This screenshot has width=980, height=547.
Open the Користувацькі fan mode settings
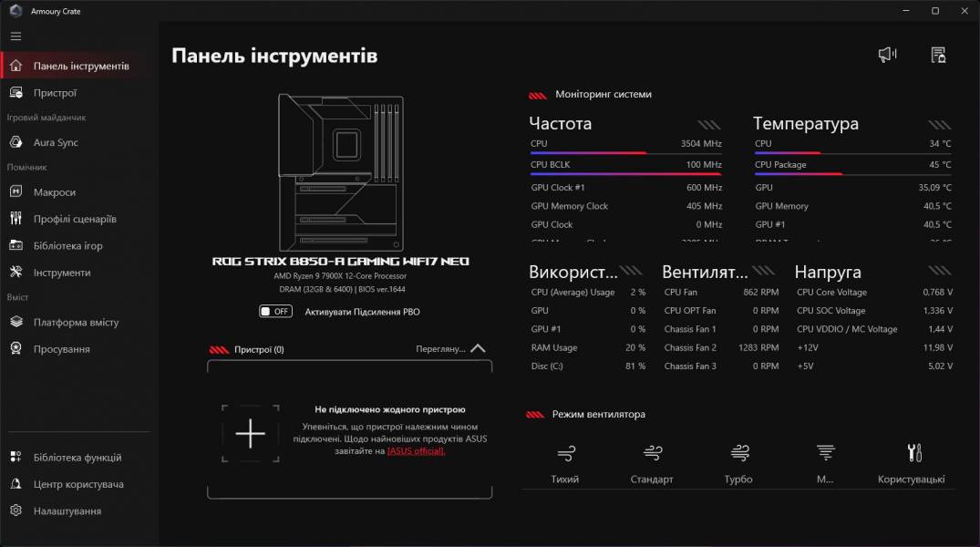tap(911, 460)
